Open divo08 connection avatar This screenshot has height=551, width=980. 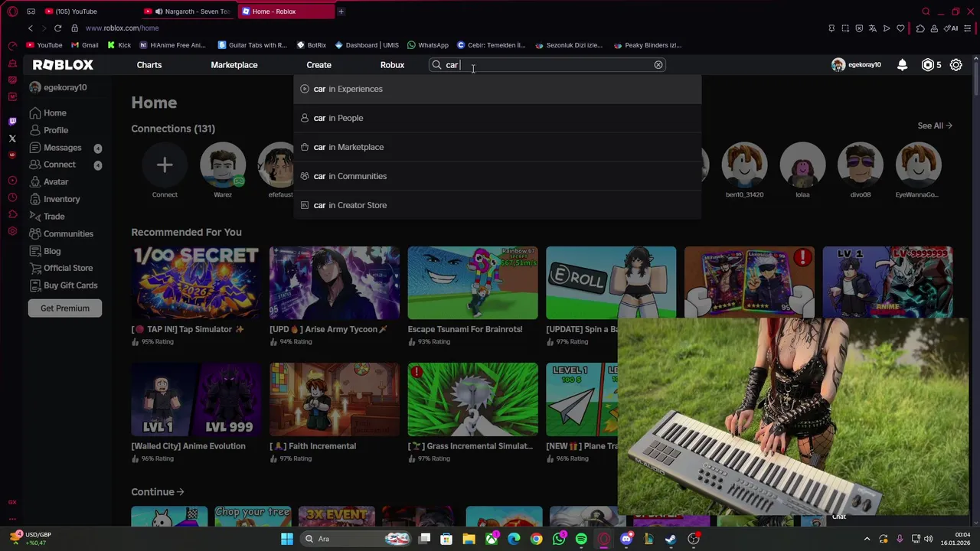(861, 165)
